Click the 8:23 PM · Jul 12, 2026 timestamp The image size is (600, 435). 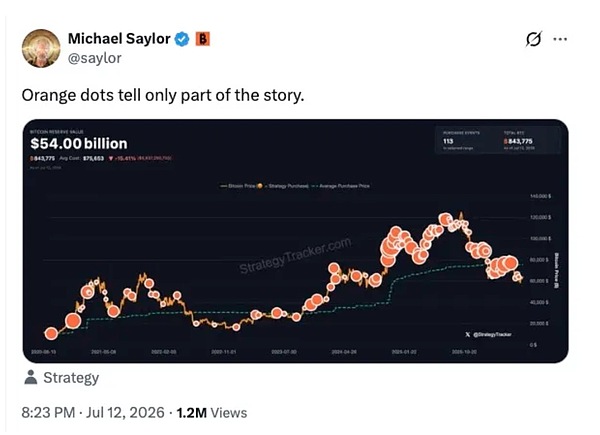[x=93, y=413]
